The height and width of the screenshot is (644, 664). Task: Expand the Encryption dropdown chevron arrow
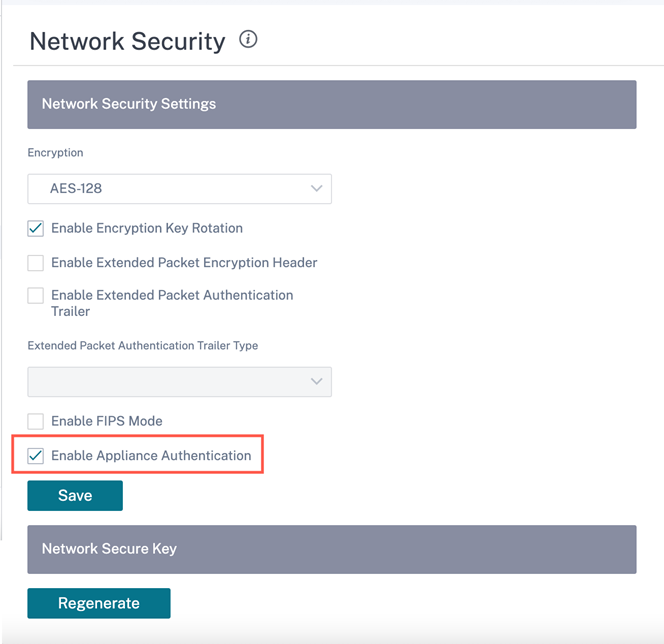point(316,188)
